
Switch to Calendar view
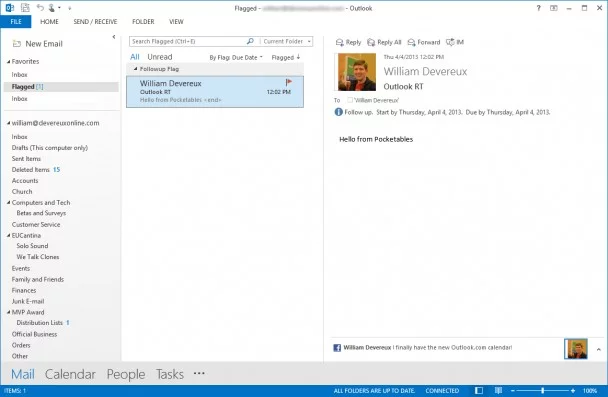[x=70, y=374]
